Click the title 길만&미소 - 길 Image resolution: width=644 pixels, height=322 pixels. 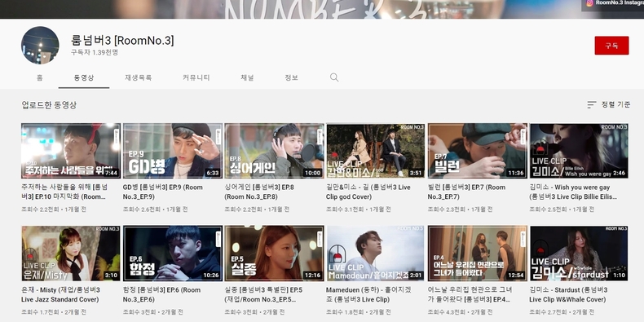point(368,192)
